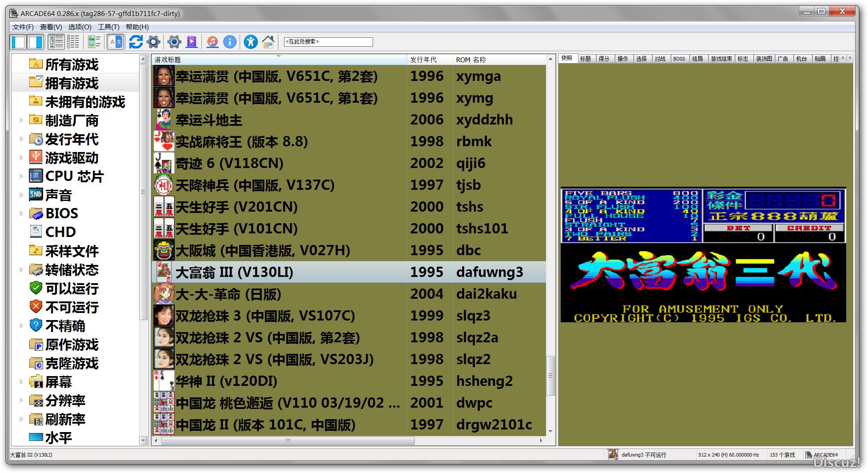Screen dimensions: 868x473
Task: Click the accessibility figure icon in toolbar
Action: point(250,42)
